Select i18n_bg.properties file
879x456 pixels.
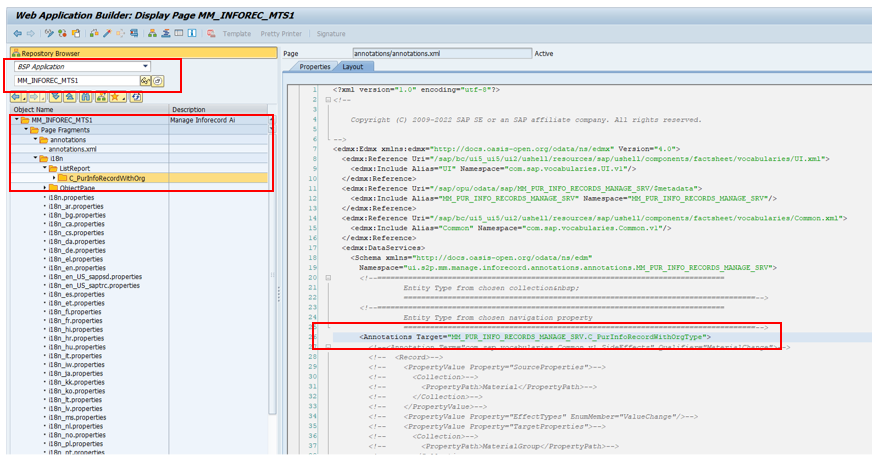pyautogui.click(x=77, y=215)
